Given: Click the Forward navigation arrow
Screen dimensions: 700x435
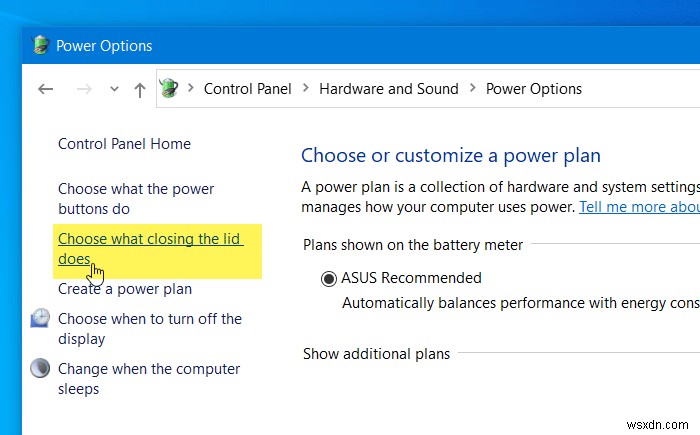Looking at the screenshot, I should click(x=84, y=89).
